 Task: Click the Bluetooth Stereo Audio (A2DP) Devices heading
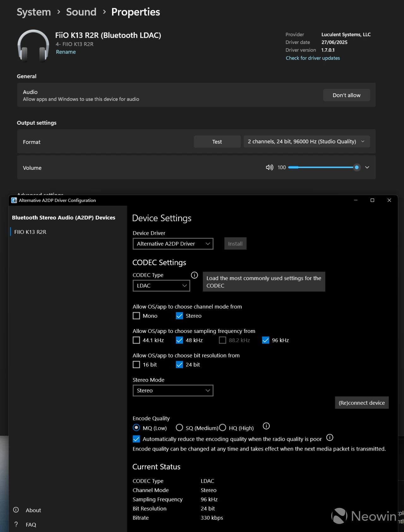[63, 217]
